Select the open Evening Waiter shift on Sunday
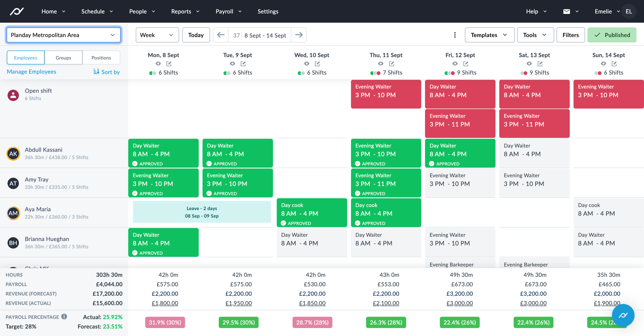Screen dimensions: 644x336 click(608, 94)
